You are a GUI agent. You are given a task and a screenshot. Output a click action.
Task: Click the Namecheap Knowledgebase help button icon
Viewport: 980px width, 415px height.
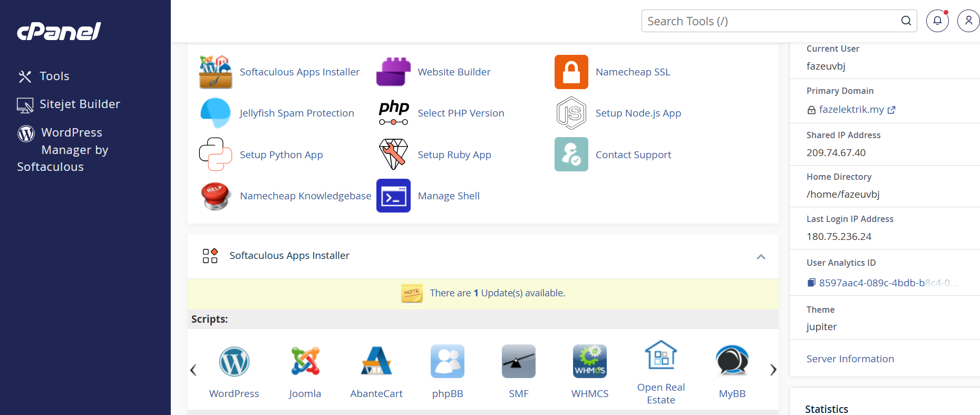(216, 196)
